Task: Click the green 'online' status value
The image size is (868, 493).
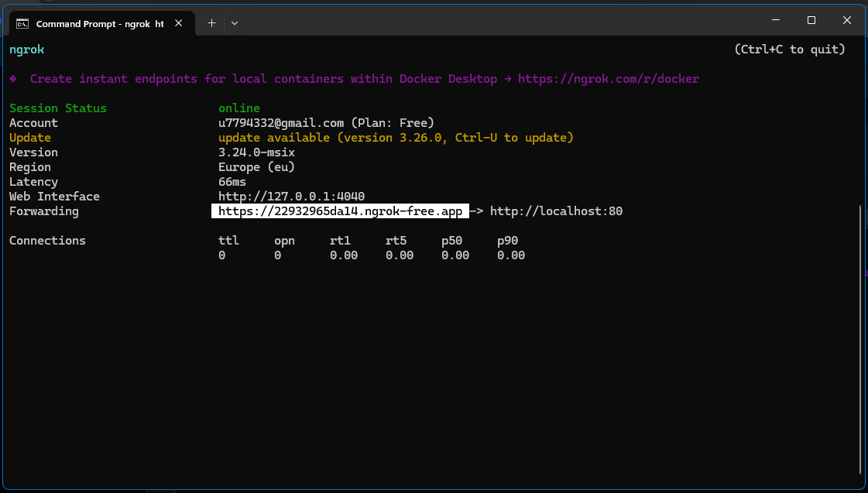Action: coord(239,108)
